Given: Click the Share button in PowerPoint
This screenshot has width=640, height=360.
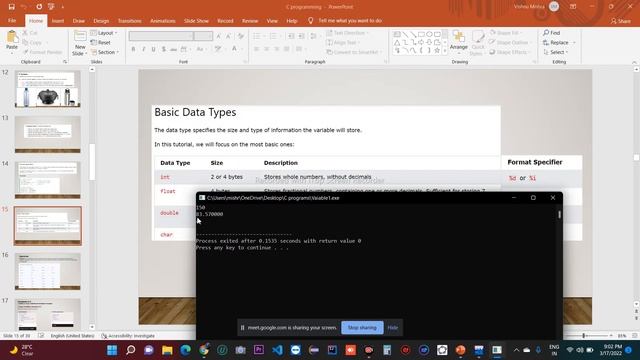Looking at the screenshot, I should (x=620, y=21).
